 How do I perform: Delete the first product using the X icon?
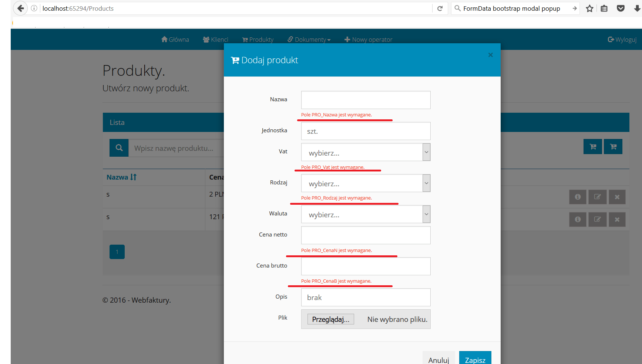[x=617, y=197]
